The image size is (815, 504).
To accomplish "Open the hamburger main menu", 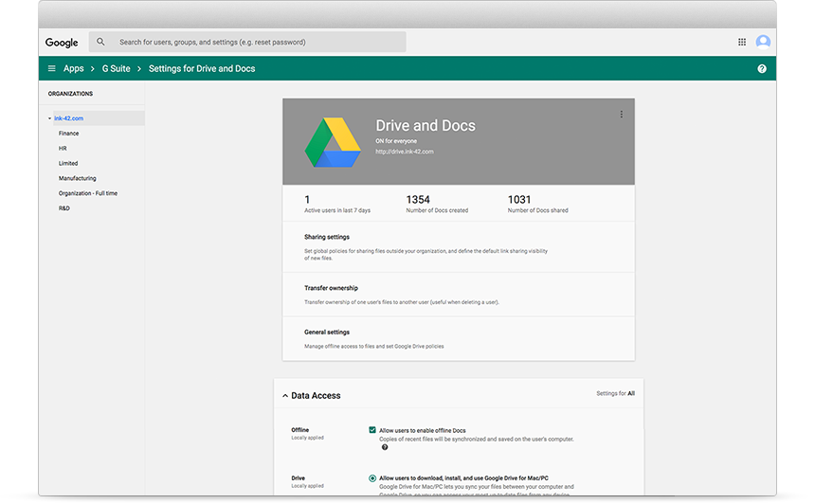I will (x=51, y=68).
